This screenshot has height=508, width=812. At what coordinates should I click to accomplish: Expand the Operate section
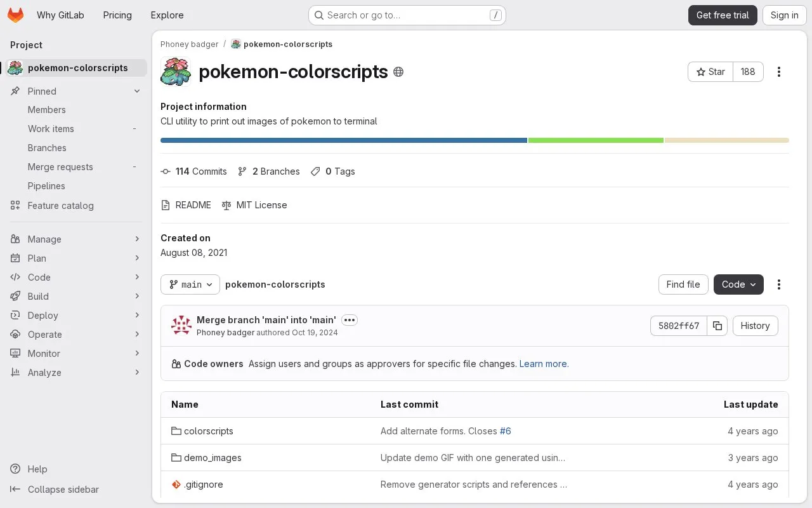pyautogui.click(x=76, y=335)
